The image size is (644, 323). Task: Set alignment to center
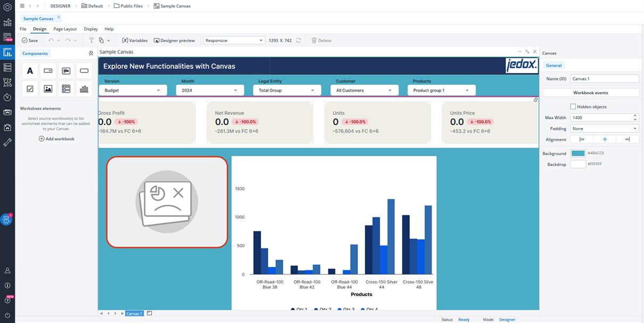click(x=605, y=140)
